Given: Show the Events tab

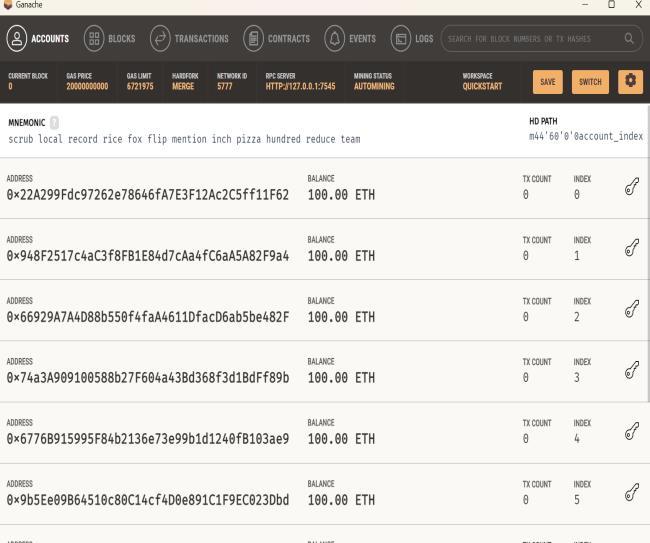Looking at the screenshot, I should (350, 39).
